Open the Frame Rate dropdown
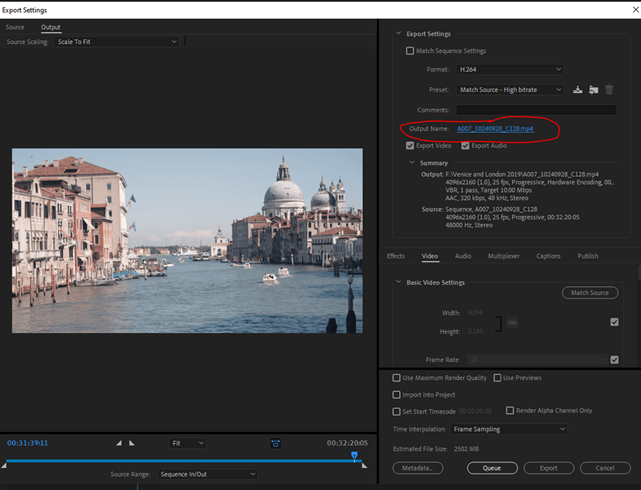Screen dimensions: 641x490 click(537, 360)
